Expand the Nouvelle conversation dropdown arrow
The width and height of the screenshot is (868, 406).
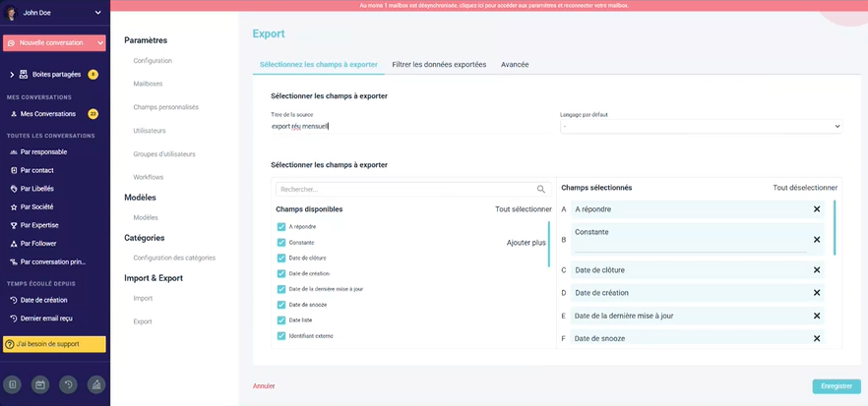pos(100,42)
